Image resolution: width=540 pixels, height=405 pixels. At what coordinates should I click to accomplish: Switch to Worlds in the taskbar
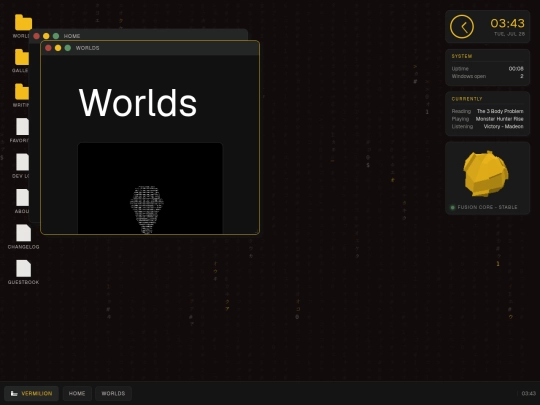click(x=113, y=393)
